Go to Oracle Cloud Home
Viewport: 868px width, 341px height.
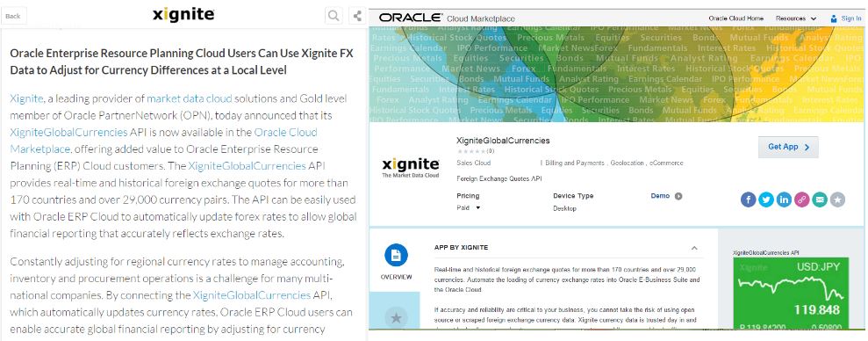735,18
